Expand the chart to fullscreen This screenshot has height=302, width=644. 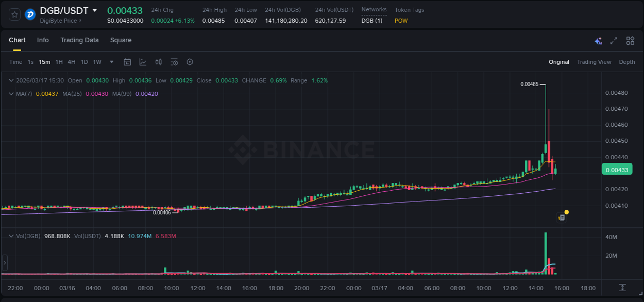click(x=614, y=40)
